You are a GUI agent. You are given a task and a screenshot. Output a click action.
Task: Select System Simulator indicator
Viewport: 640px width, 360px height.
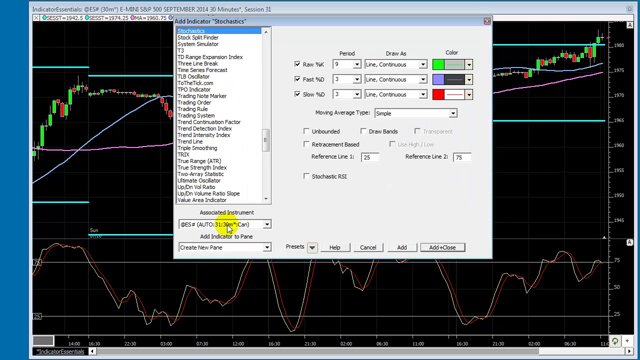coord(198,44)
